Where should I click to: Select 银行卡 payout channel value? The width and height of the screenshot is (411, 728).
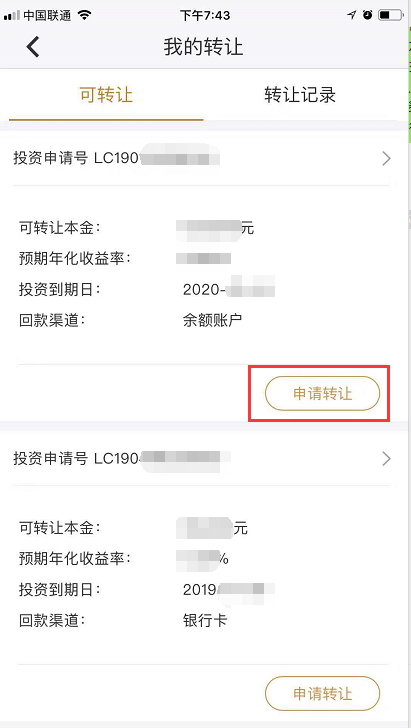205,620
